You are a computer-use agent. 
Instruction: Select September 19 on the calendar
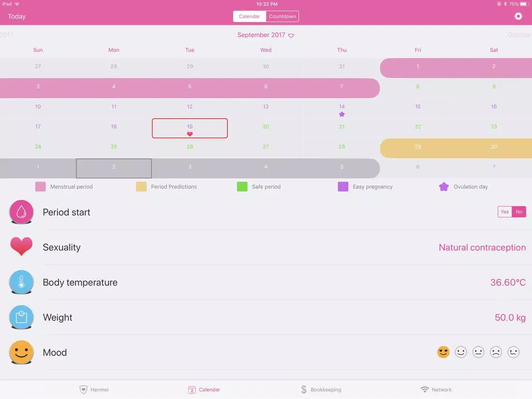click(190, 128)
